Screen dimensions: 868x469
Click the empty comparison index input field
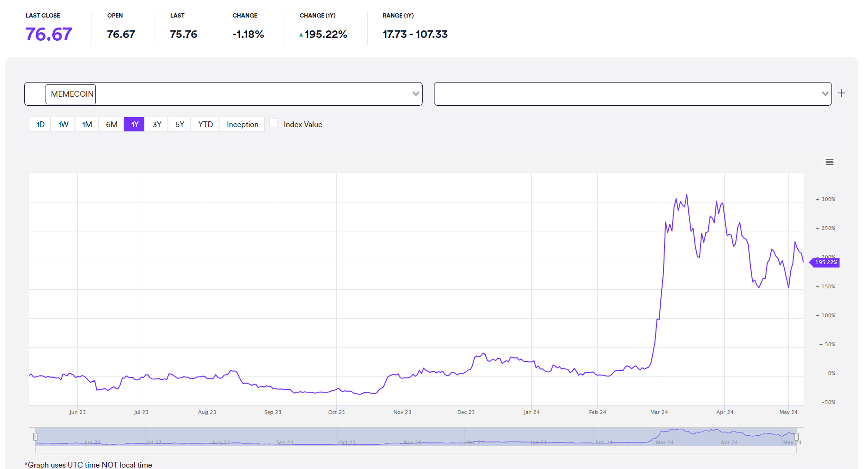627,94
